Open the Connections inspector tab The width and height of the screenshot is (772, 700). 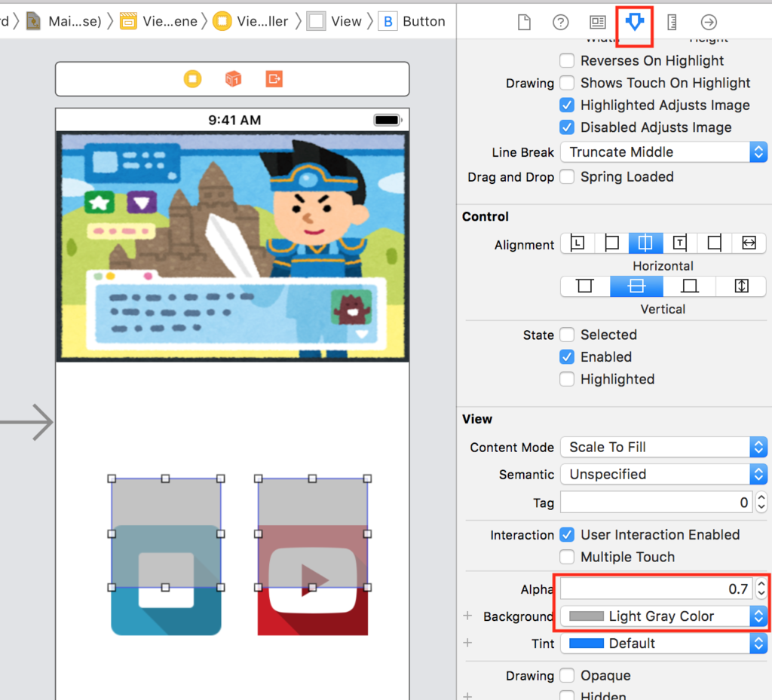[x=709, y=22]
